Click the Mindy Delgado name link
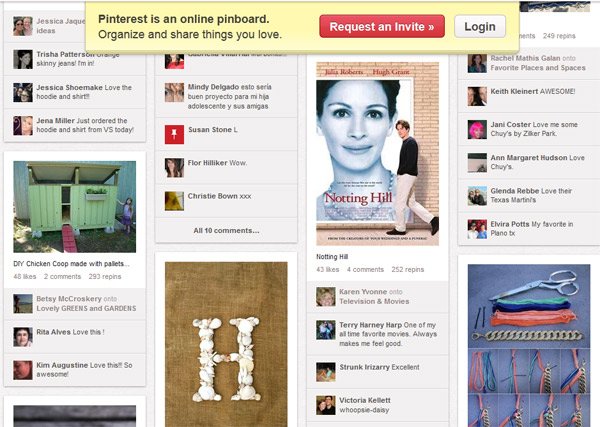The width and height of the screenshot is (600, 427). click(x=213, y=87)
